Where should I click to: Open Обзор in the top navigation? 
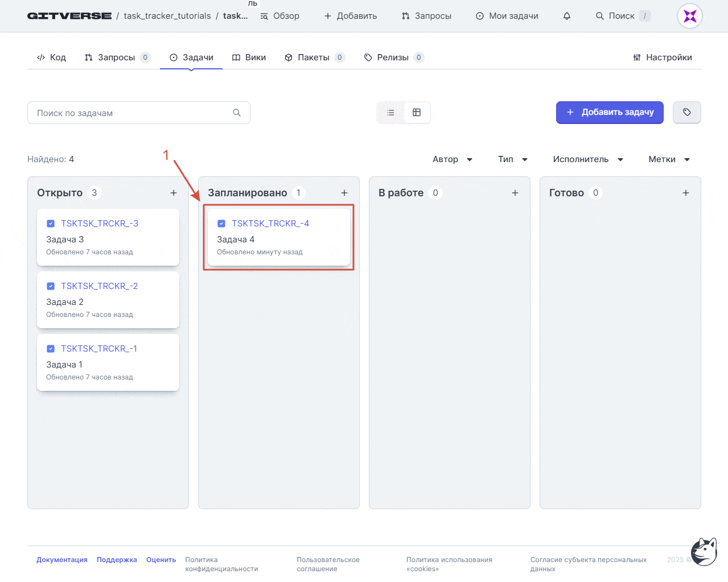tap(280, 16)
